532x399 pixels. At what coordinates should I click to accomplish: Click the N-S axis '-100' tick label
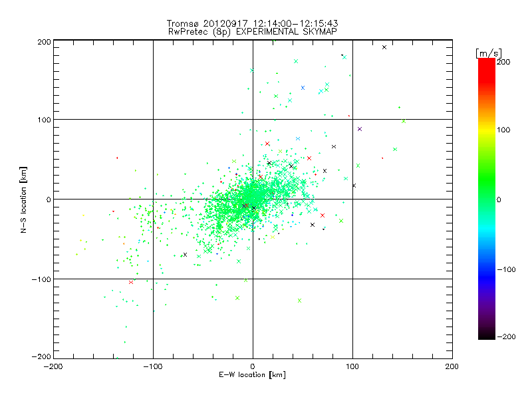tap(41, 279)
